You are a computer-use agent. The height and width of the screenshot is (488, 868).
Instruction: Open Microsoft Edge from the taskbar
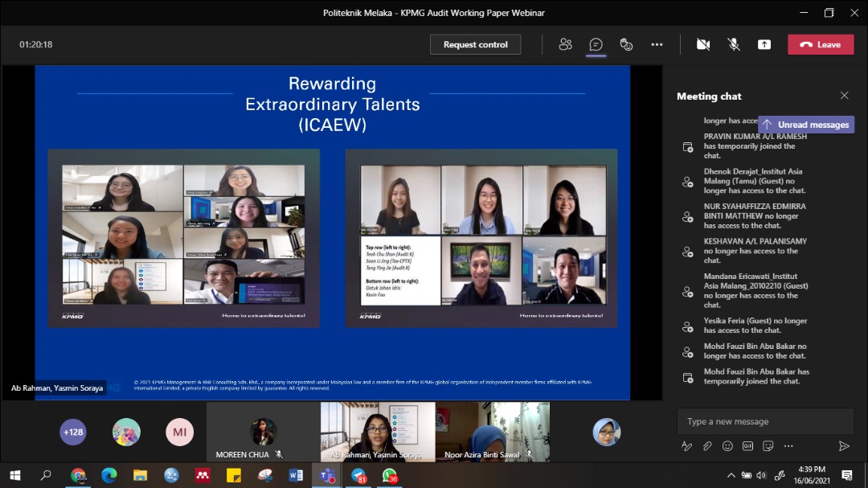(109, 475)
